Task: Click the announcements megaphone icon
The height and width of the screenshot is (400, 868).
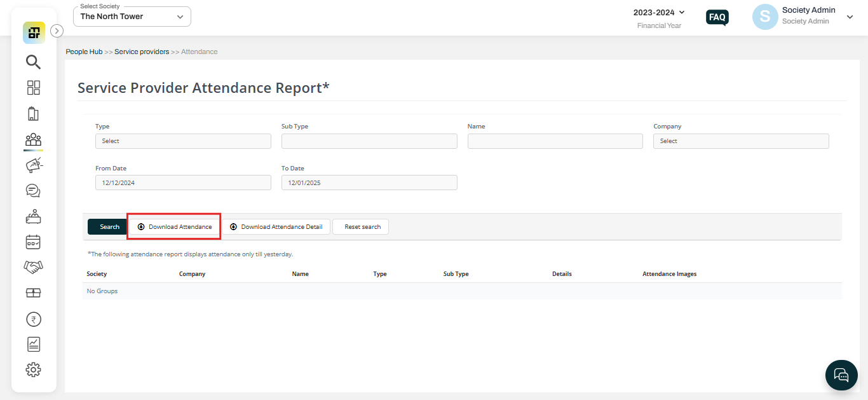Action: click(x=33, y=165)
